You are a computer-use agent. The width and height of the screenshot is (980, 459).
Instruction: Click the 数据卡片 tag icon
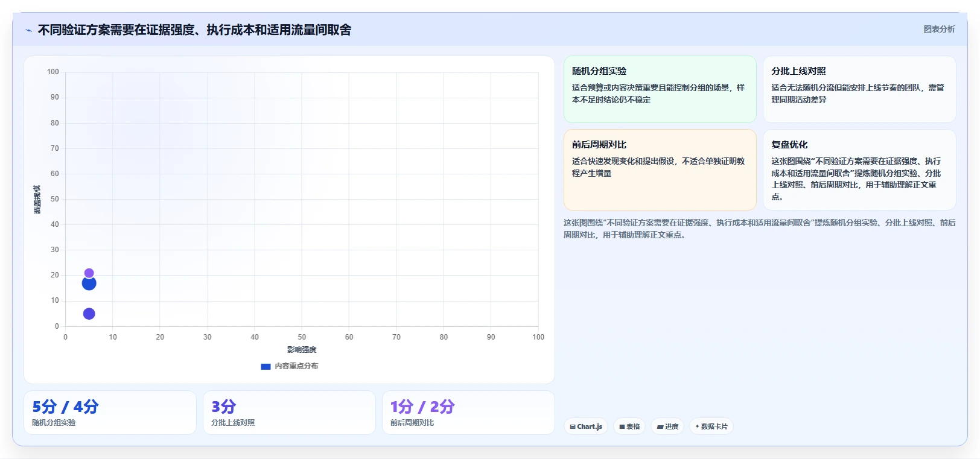(698, 426)
